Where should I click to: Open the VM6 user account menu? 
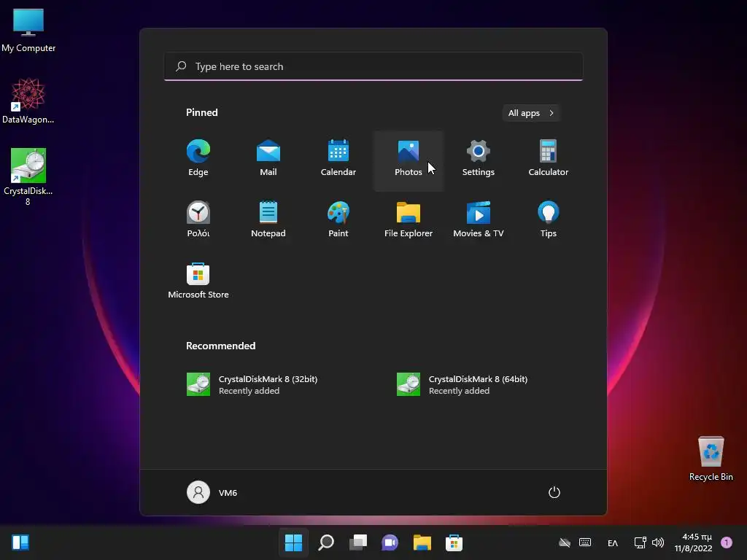[212, 492]
